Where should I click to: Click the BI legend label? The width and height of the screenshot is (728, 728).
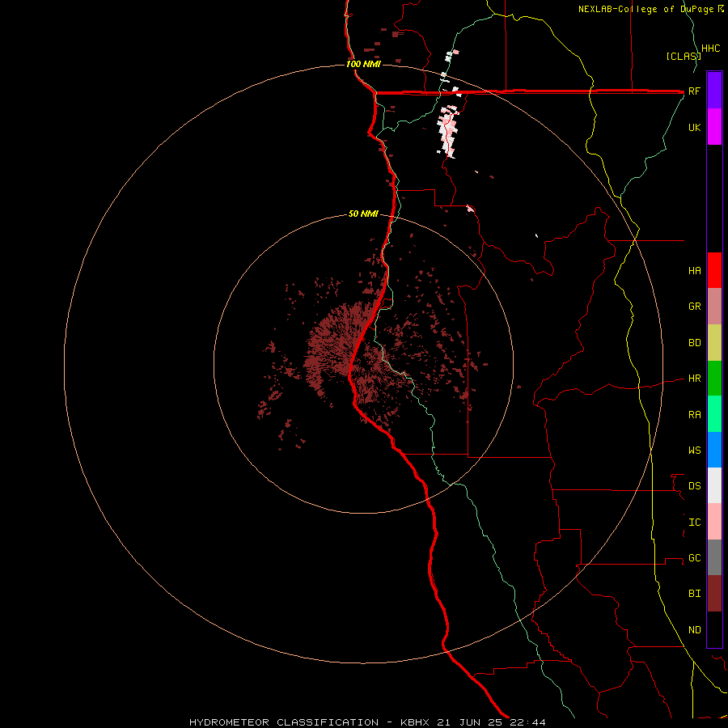pyautogui.click(x=694, y=594)
